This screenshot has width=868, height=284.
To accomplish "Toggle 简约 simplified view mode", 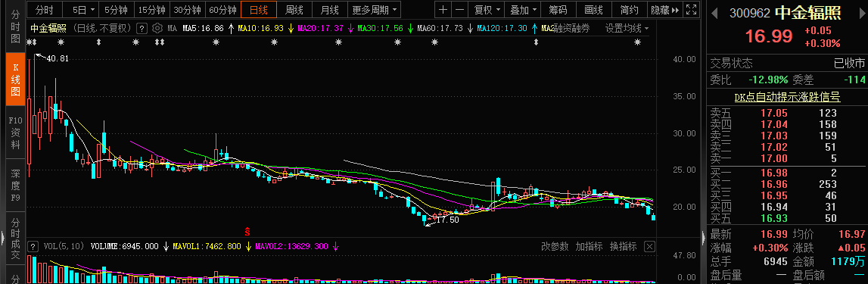I will pyautogui.click(x=630, y=10).
